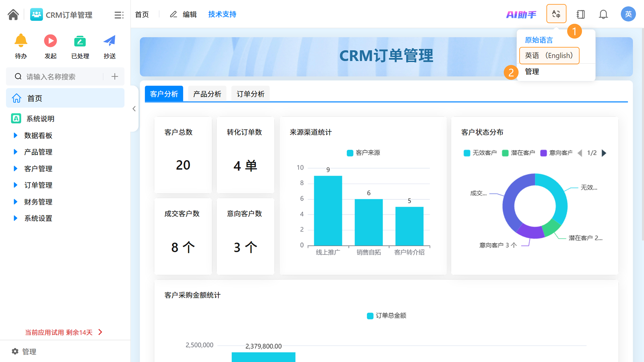Open the 发起 play icon
This screenshot has height=362, width=644.
50,40
